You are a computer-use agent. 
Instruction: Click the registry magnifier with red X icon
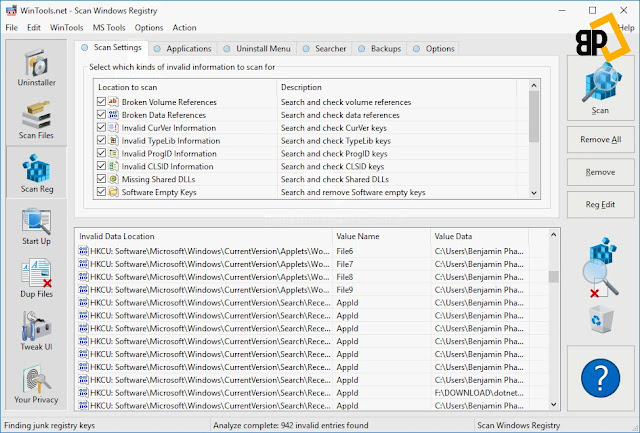600,267
